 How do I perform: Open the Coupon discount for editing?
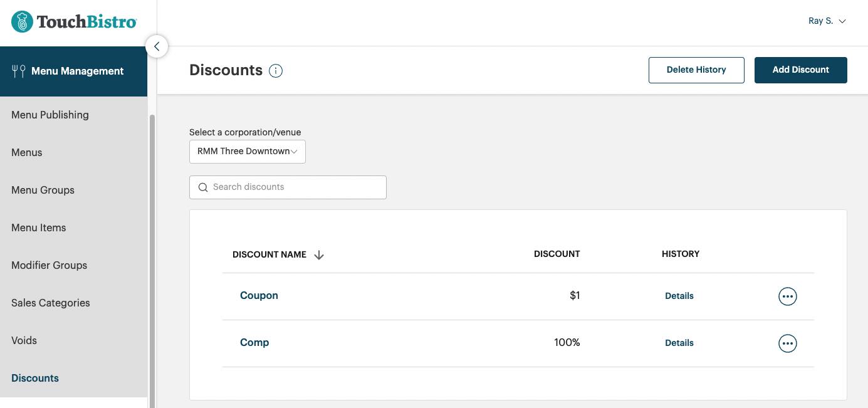[x=258, y=295]
